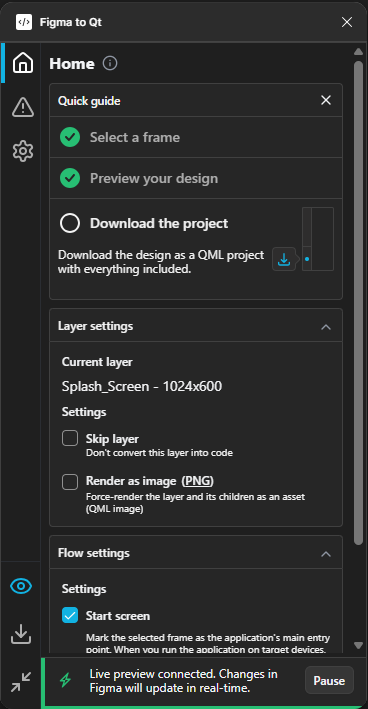Viewport: 368px width, 709px height.
Task: Enable the Render as image checkbox
Action: tap(70, 482)
